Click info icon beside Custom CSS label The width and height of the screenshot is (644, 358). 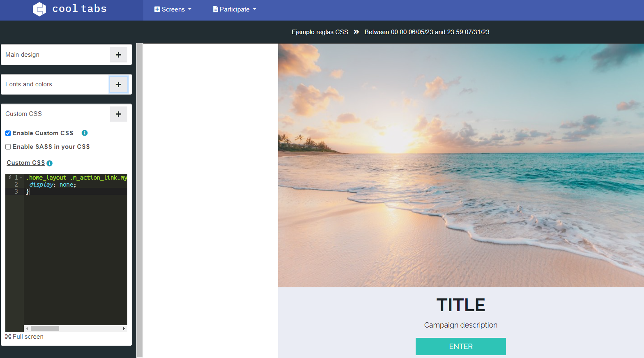click(49, 163)
